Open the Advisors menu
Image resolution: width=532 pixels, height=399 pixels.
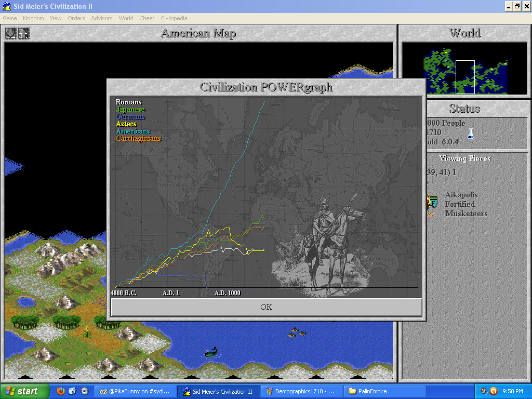[101, 18]
